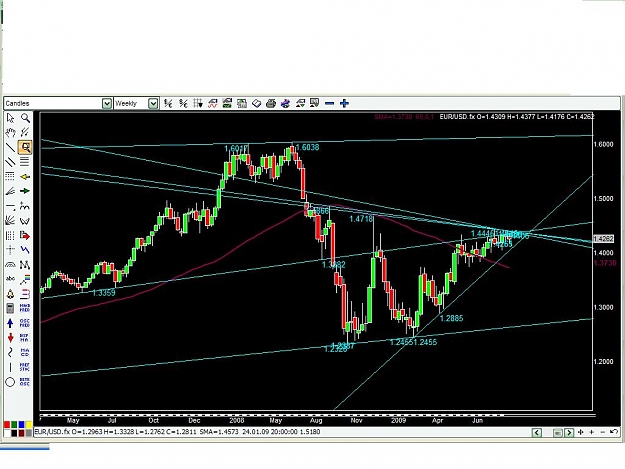Viewport: 625px width, 469px height.
Task: Select the arc semicircle tool
Action: tap(10, 265)
